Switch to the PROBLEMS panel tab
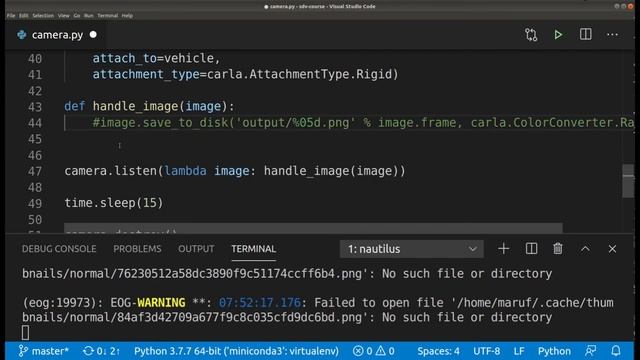 point(137,249)
